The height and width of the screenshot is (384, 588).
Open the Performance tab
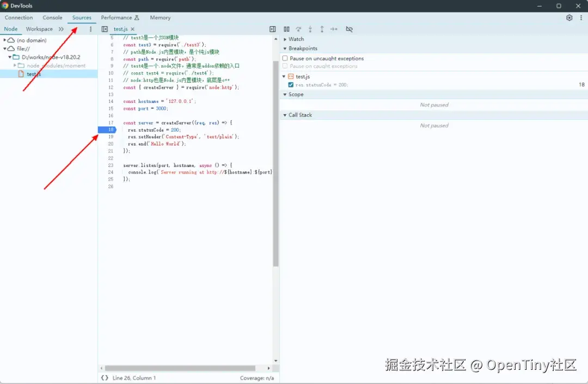(120, 17)
